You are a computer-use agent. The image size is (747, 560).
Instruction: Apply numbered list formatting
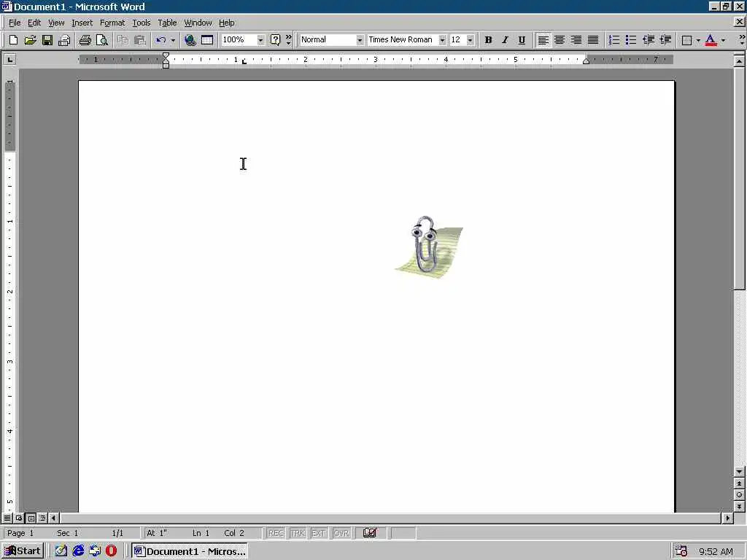point(614,40)
